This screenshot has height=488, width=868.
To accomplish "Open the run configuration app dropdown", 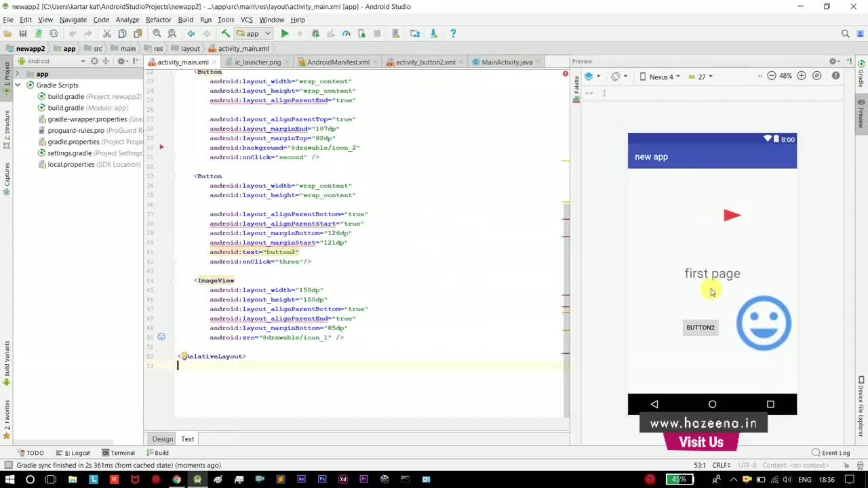I will (254, 33).
